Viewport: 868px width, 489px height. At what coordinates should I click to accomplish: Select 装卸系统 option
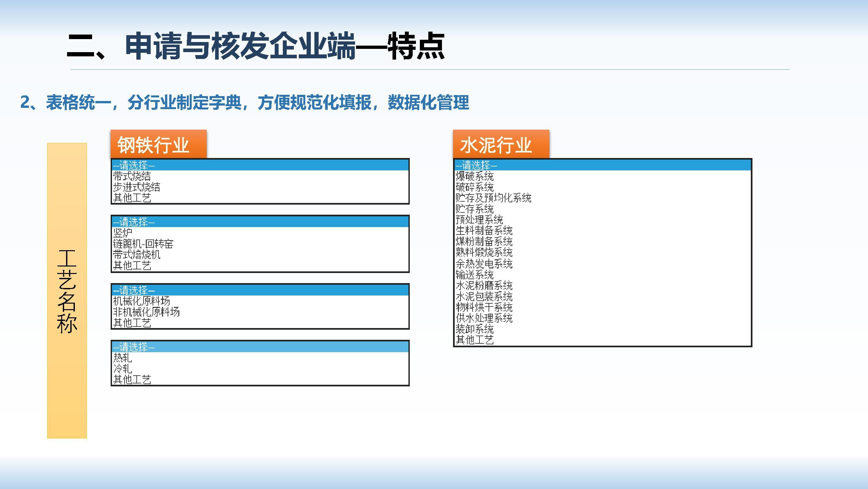[x=475, y=329]
